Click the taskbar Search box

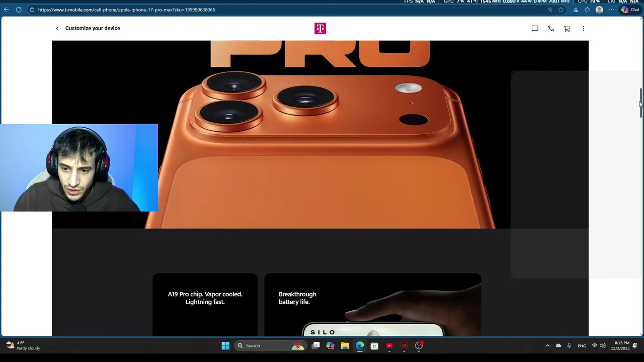pyautogui.click(x=271, y=345)
